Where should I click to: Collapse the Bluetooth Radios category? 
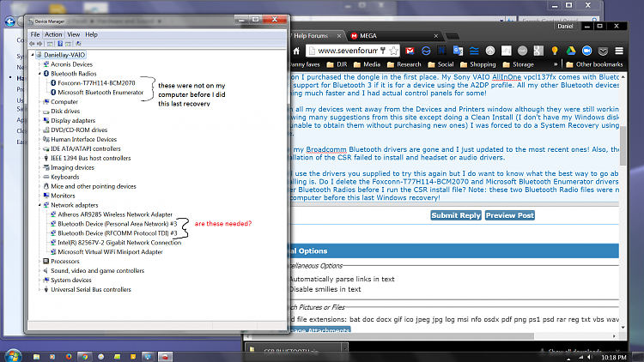click(39, 74)
